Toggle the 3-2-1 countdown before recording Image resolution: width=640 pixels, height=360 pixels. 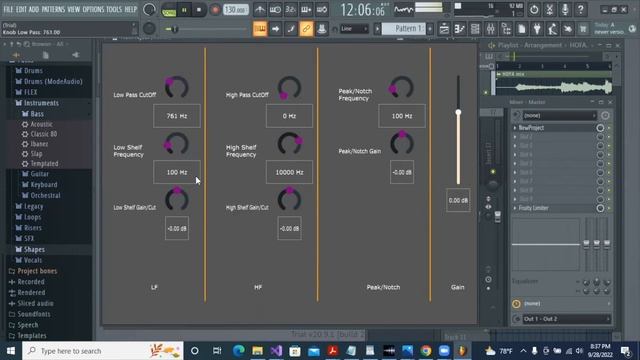[291, 9]
